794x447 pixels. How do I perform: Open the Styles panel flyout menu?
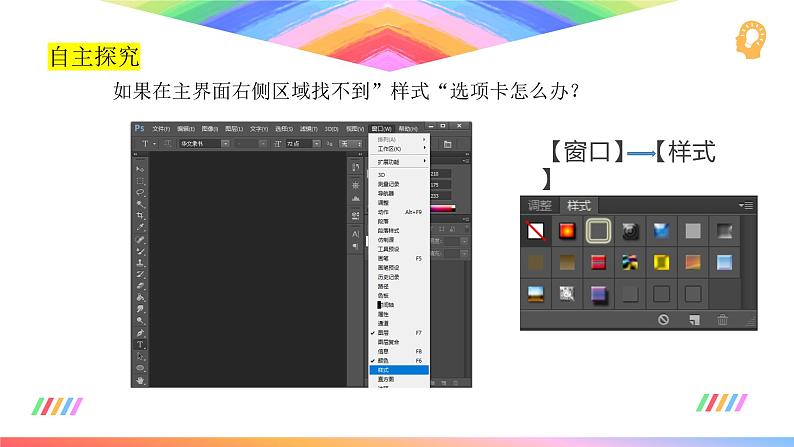[746, 205]
